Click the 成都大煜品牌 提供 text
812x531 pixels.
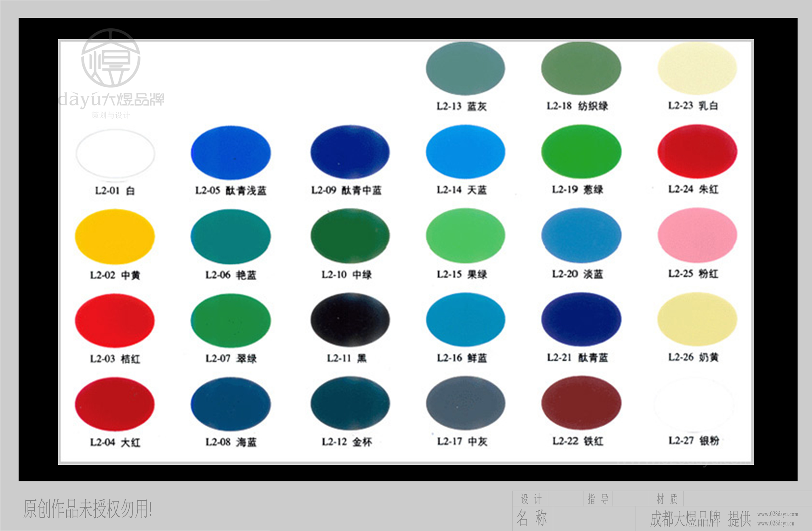point(701,518)
